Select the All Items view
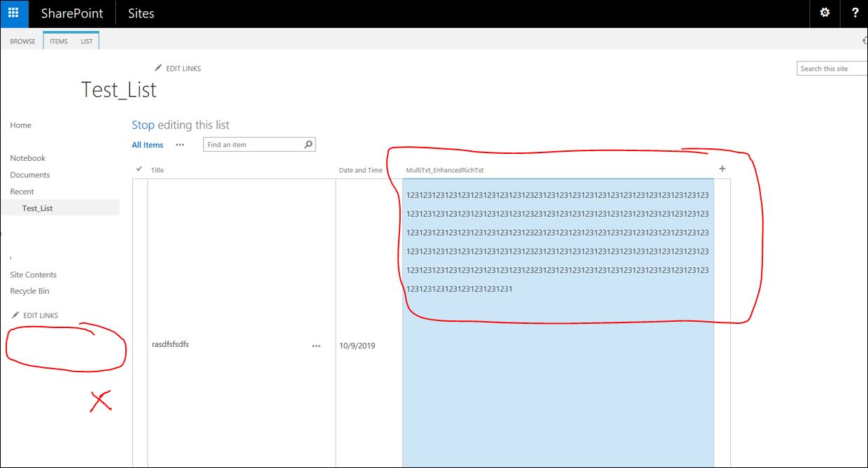This screenshot has height=468, width=868. point(148,145)
